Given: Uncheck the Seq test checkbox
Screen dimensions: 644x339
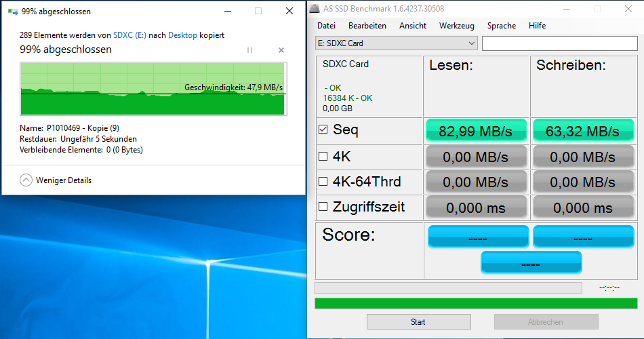Looking at the screenshot, I should (323, 129).
